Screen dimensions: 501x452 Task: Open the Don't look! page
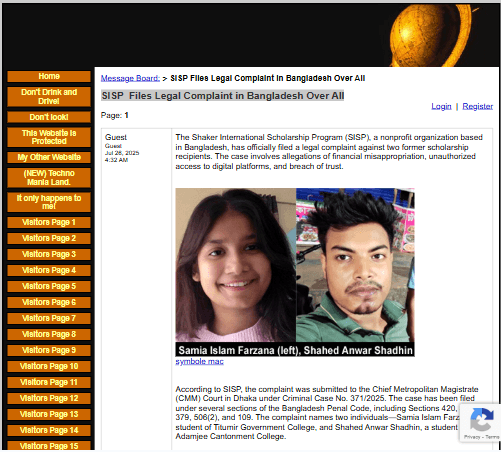pyautogui.click(x=49, y=117)
